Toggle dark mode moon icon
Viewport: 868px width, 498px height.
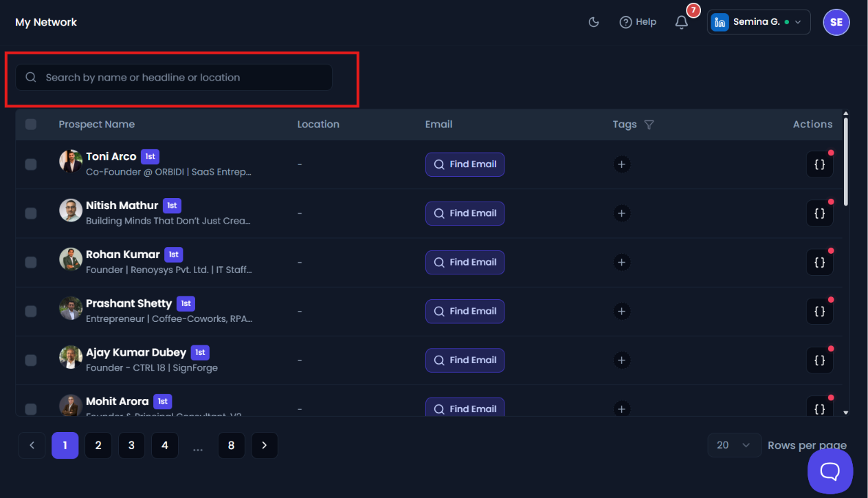594,22
